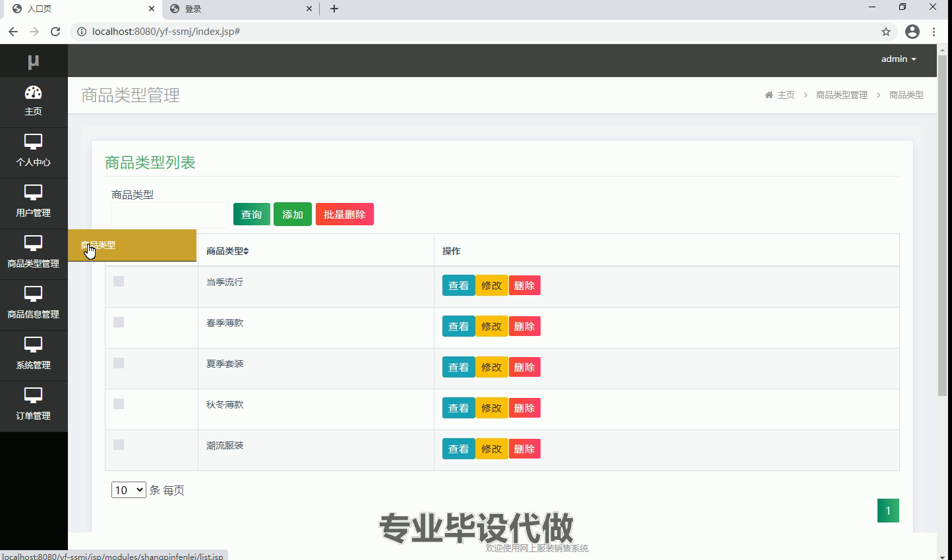Open the 主页 dashboard sidebar icon
The width and height of the screenshot is (952, 560).
pos(34,101)
